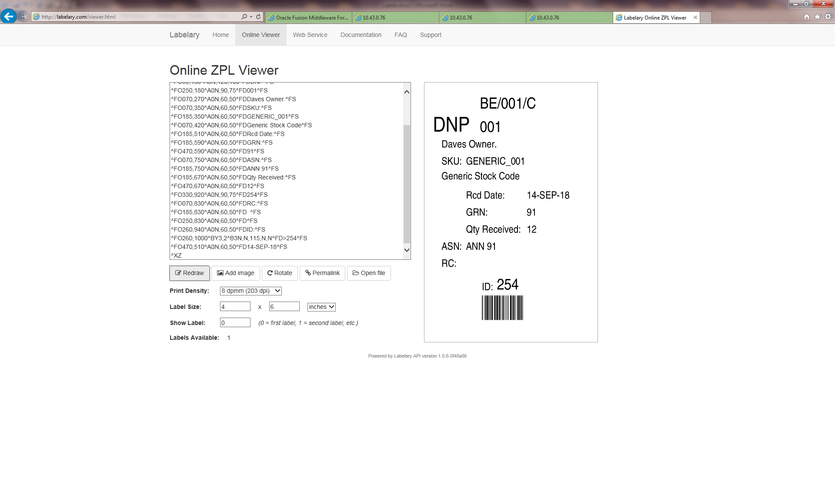Click the browser forward arrow button

point(23,17)
